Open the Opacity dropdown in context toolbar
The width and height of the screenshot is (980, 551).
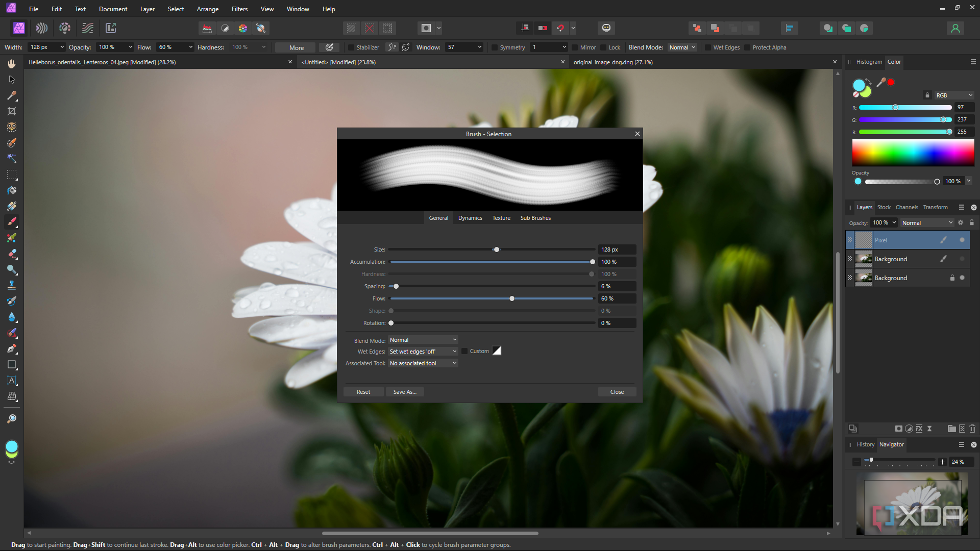coord(130,47)
